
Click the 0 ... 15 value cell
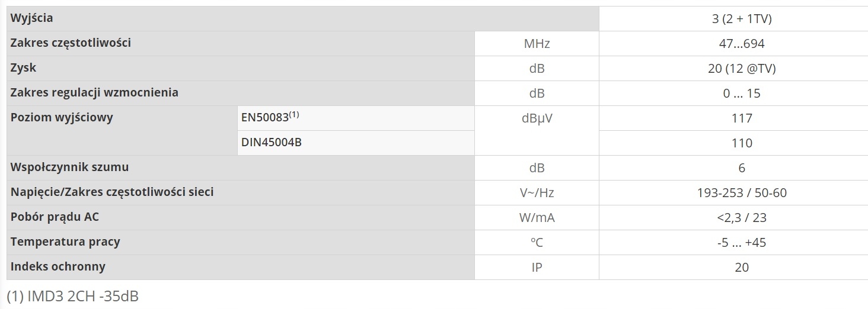742,94
